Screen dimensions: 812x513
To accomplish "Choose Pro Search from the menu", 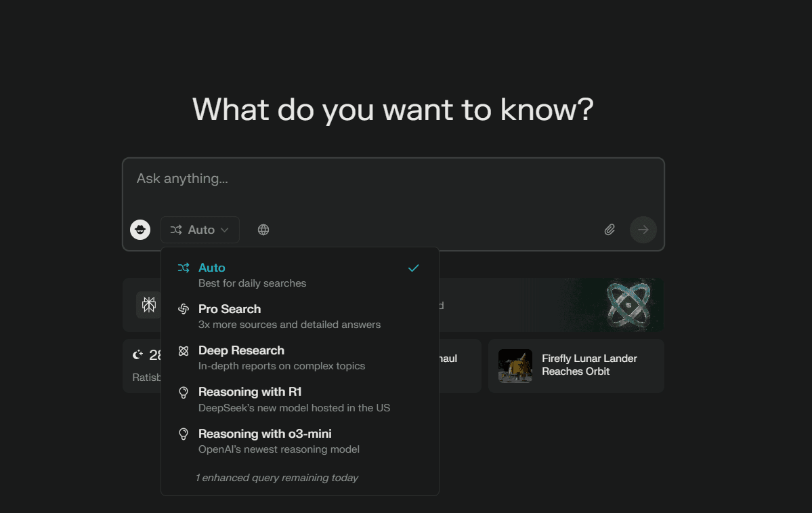I will pyautogui.click(x=300, y=316).
